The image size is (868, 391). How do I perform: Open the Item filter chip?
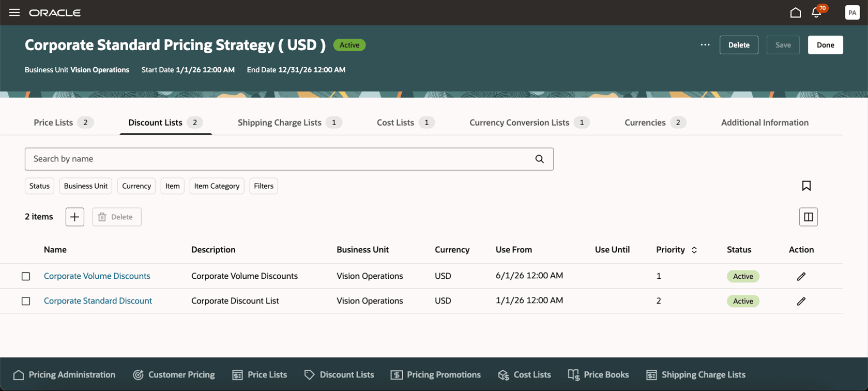tap(173, 186)
